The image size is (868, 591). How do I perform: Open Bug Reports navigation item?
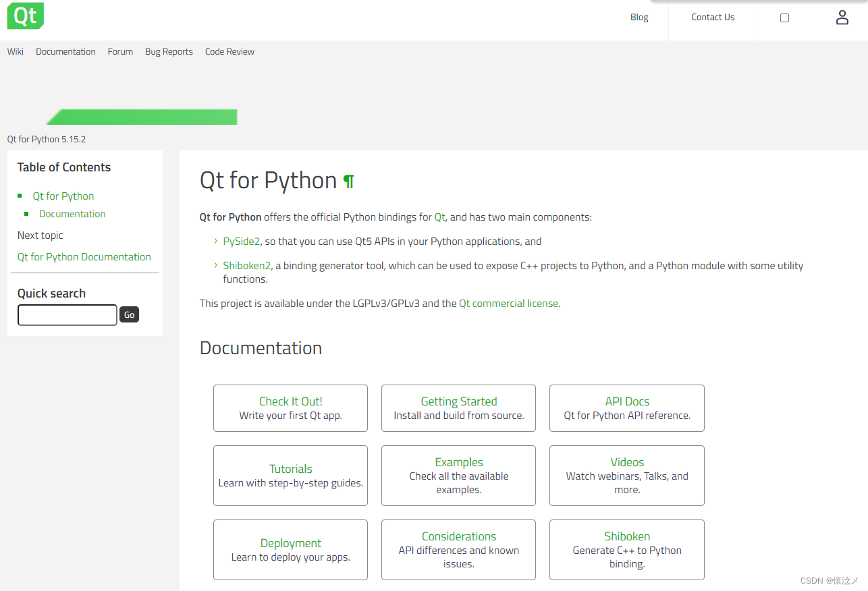169,51
